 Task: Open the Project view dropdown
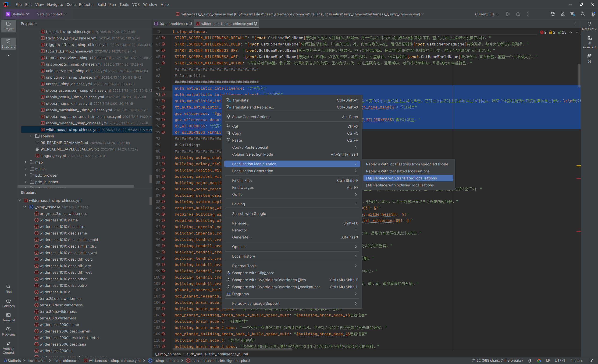[29, 24]
